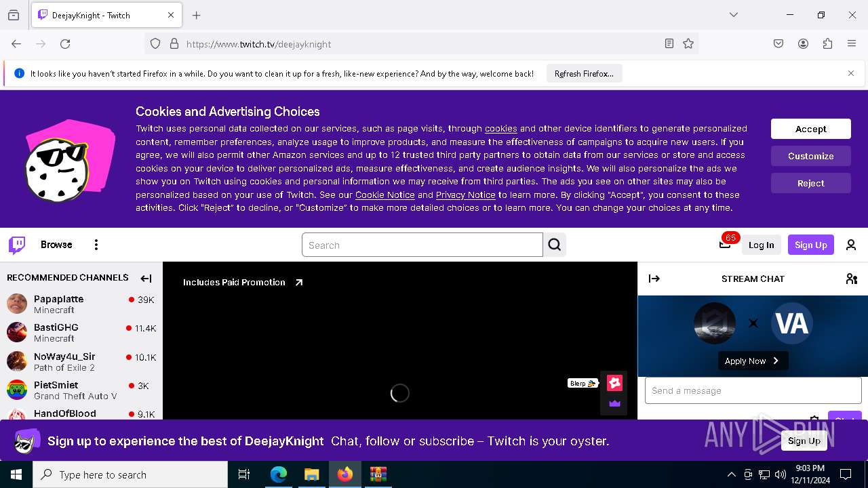Reload the current Twitch page

point(65,43)
